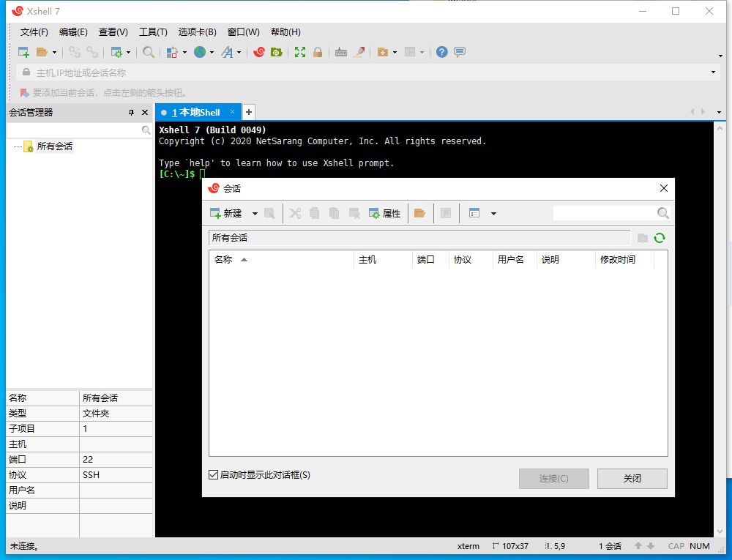Click the 关闭 button in dialog
Viewport: 732px width, 560px height.
pyautogui.click(x=632, y=478)
